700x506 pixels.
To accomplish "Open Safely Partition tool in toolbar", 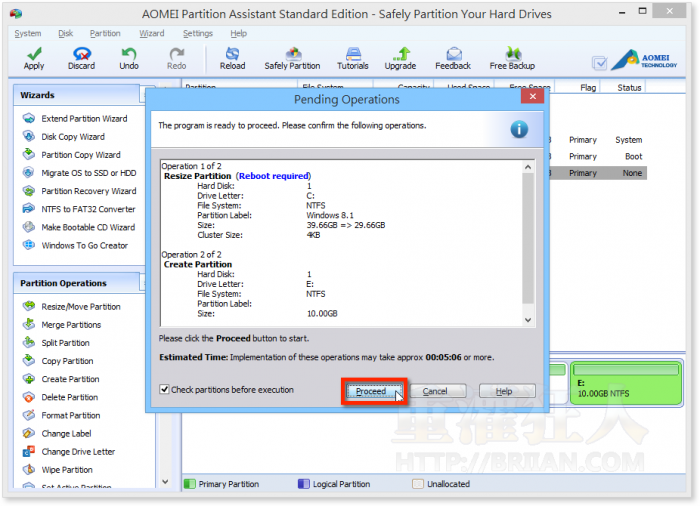I will click(x=292, y=58).
